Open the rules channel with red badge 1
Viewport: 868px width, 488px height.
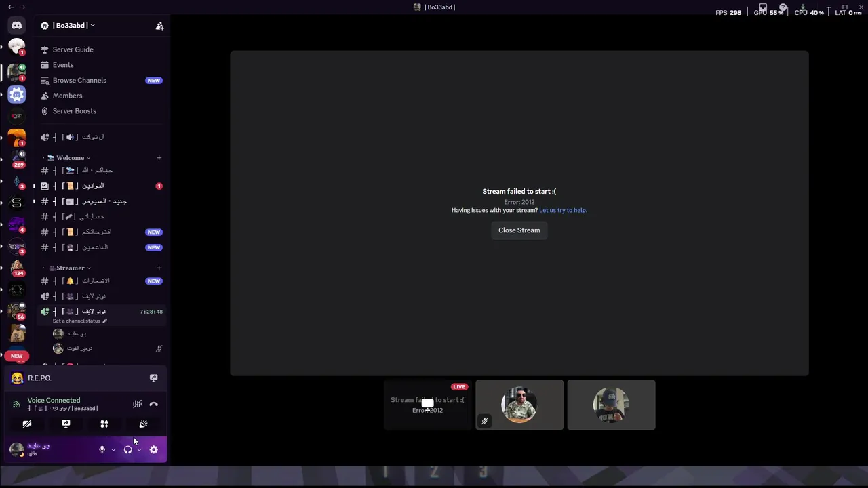click(102, 186)
